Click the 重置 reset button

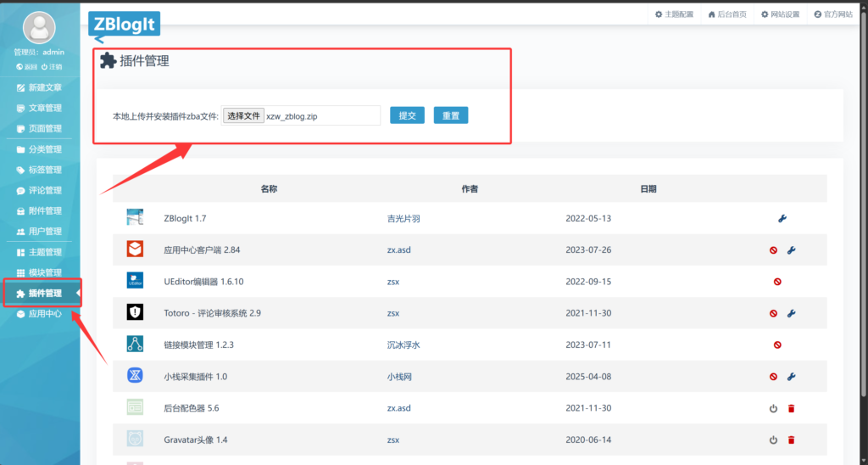[451, 115]
